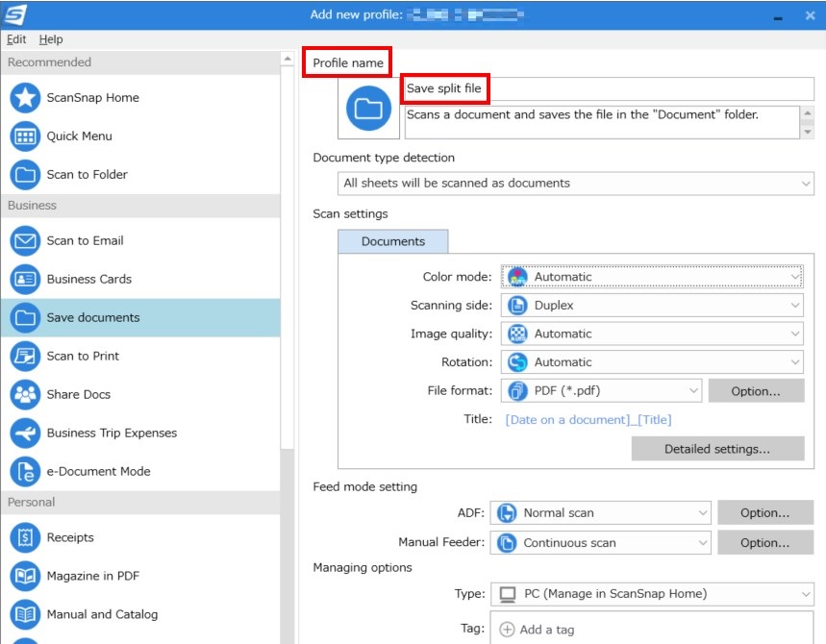Expand the ADF feed mode dropdown
The height and width of the screenshot is (644, 826).
point(601,513)
